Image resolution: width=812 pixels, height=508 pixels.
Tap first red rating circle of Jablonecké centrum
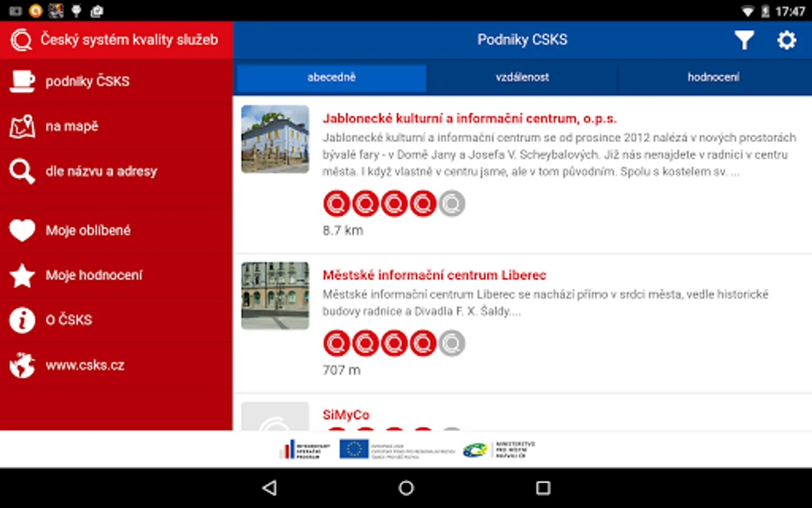[x=337, y=204]
